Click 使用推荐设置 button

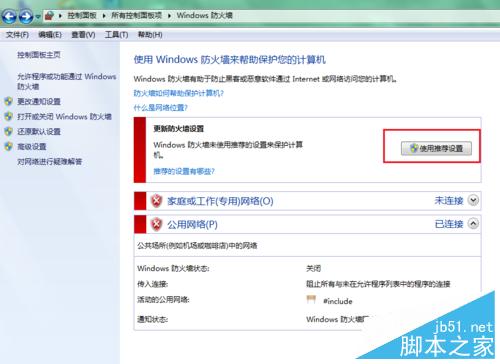[x=436, y=148]
